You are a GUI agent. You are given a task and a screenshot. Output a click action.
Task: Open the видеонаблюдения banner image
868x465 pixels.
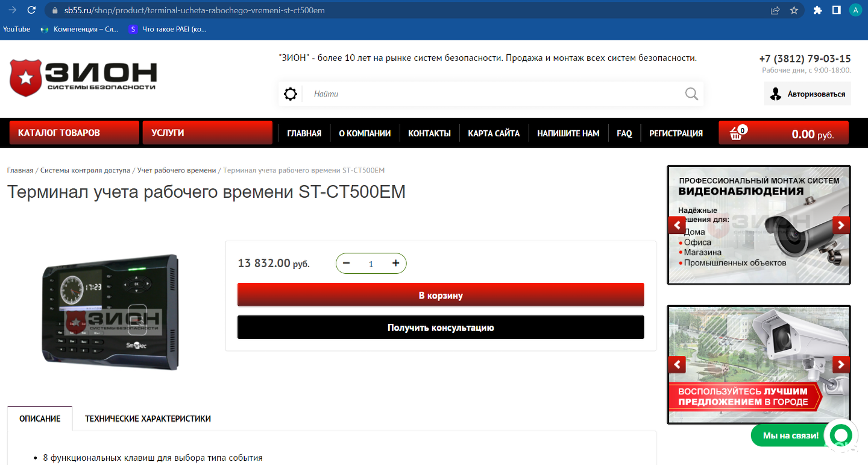click(x=759, y=225)
